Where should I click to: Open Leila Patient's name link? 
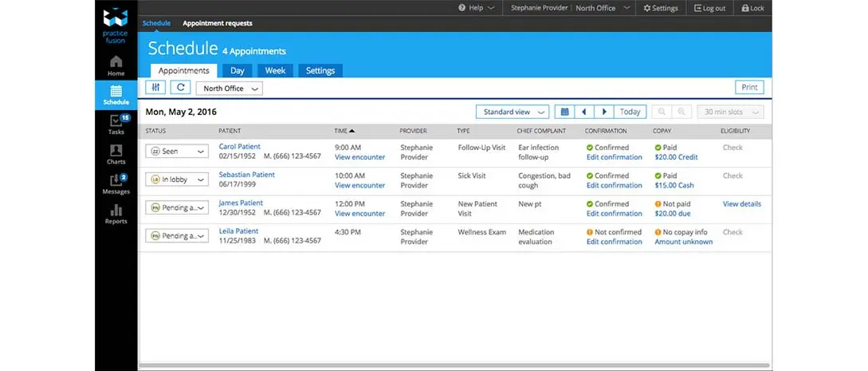(238, 231)
